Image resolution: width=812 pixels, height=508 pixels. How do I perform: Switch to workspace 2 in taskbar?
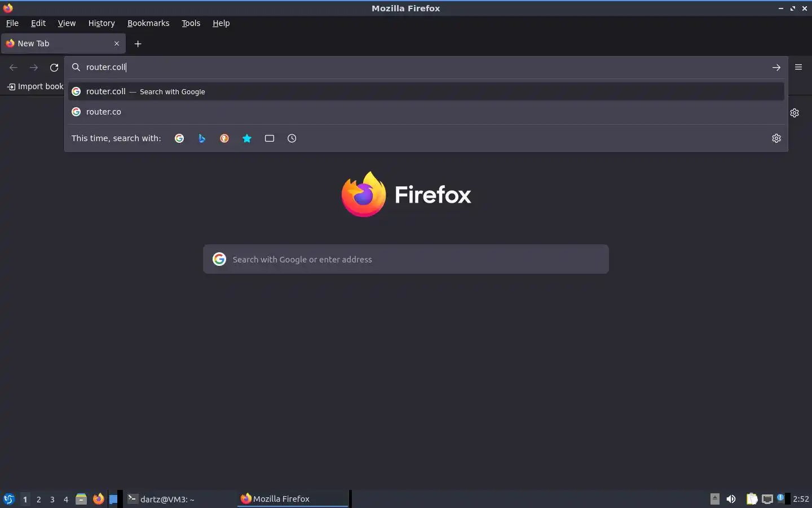pos(38,499)
